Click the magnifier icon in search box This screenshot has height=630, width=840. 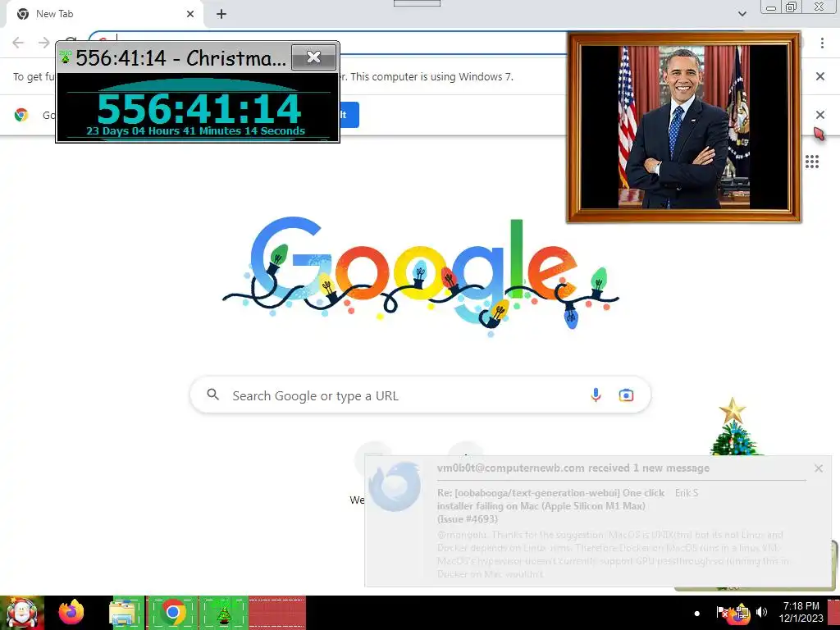point(212,395)
